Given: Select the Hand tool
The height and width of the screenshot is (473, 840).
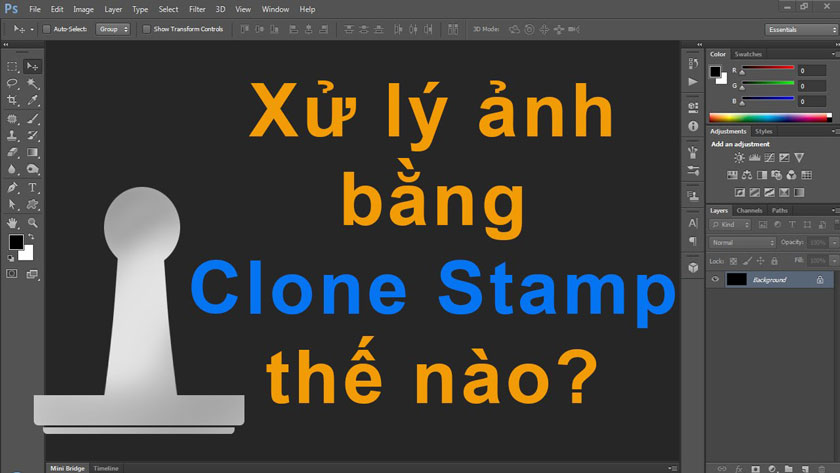Looking at the screenshot, I should tap(12, 223).
